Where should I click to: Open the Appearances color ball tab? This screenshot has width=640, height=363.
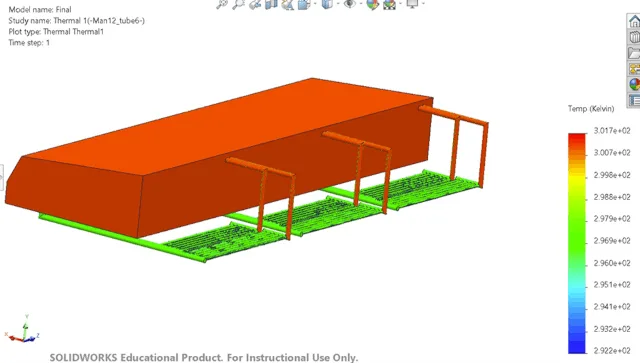tap(634, 85)
